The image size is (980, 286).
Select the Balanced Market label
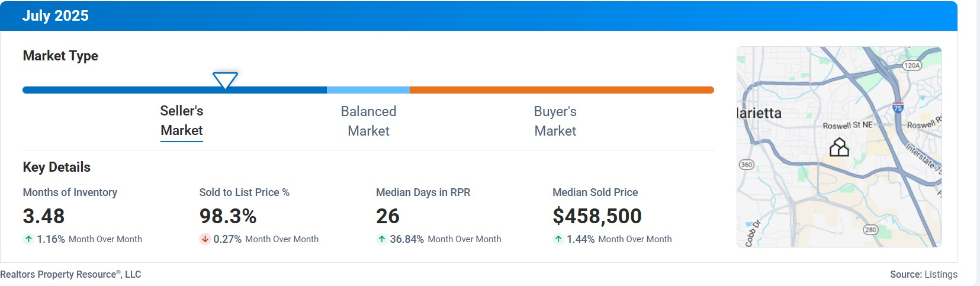pos(368,121)
